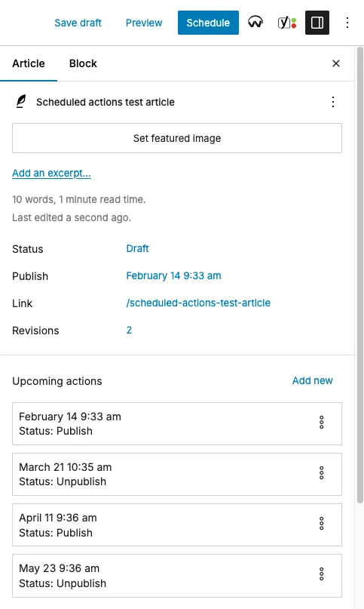Image resolution: width=364 pixels, height=609 pixels.
Task: Click Add an excerpt link
Action: (51, 173)
